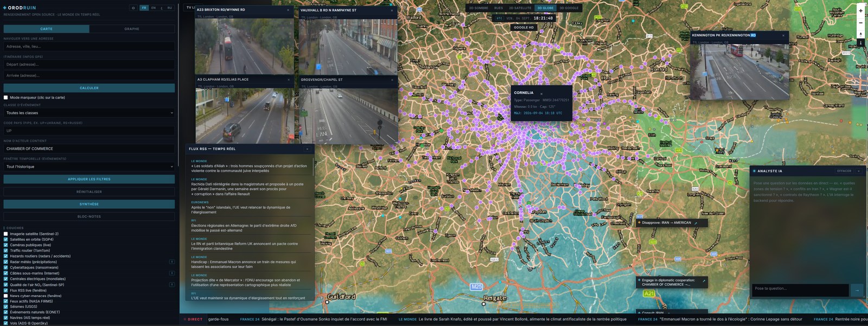
Task: Click the Adresse, ville, lieu input field
Action: pyautogui.click(x=89, y=47)
